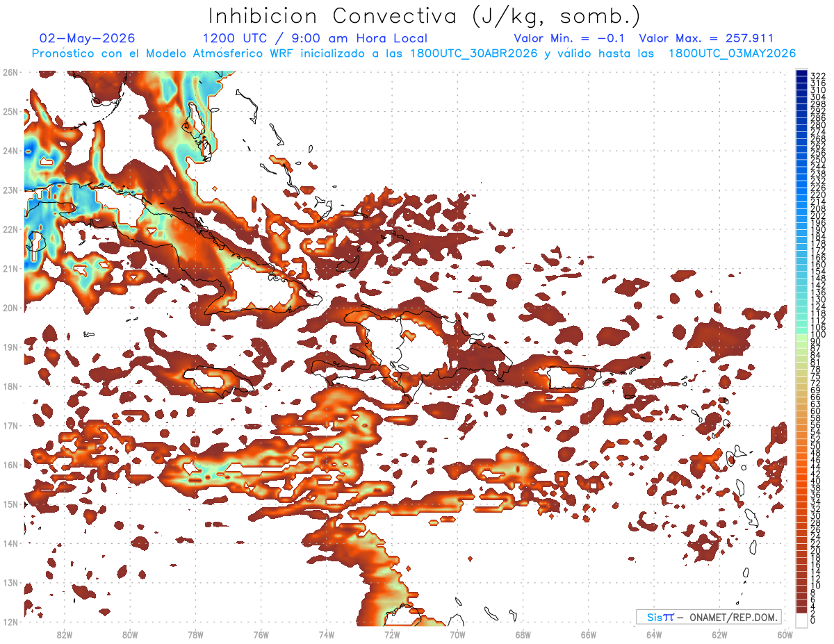Viewport: 834px width, 644px height.
Task: Click the 12N latitude axis label
Action: (10, 622)
